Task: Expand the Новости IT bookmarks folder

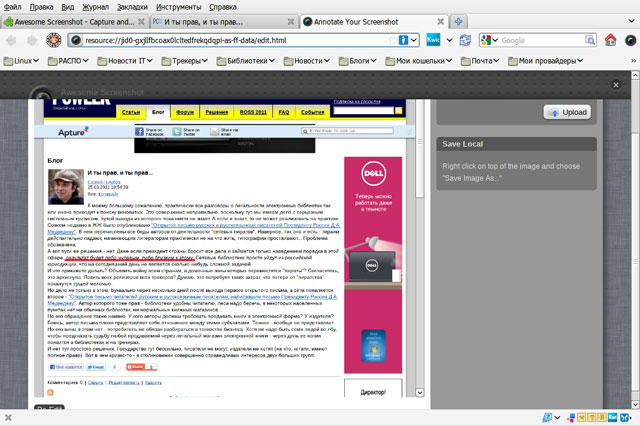Action: point(126,61)
